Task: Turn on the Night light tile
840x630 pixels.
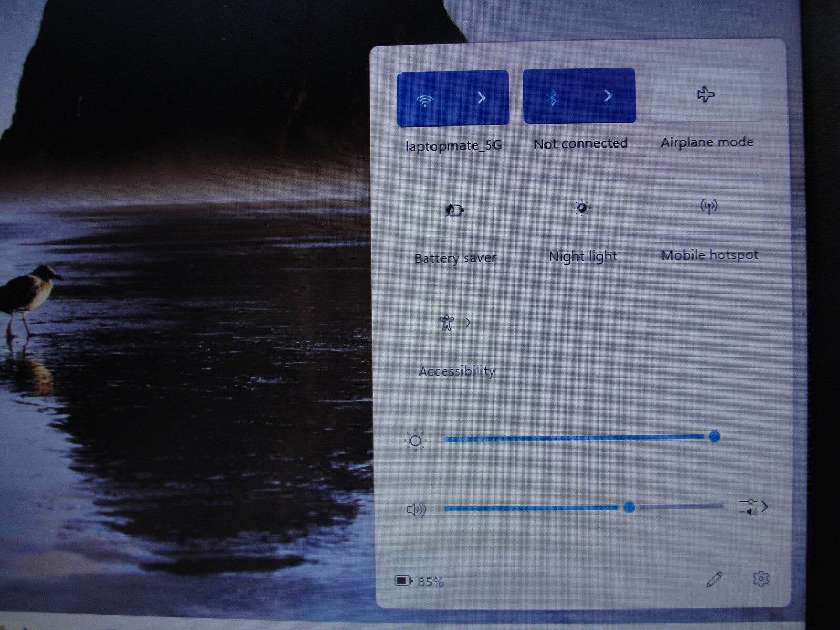Action: 582,208
